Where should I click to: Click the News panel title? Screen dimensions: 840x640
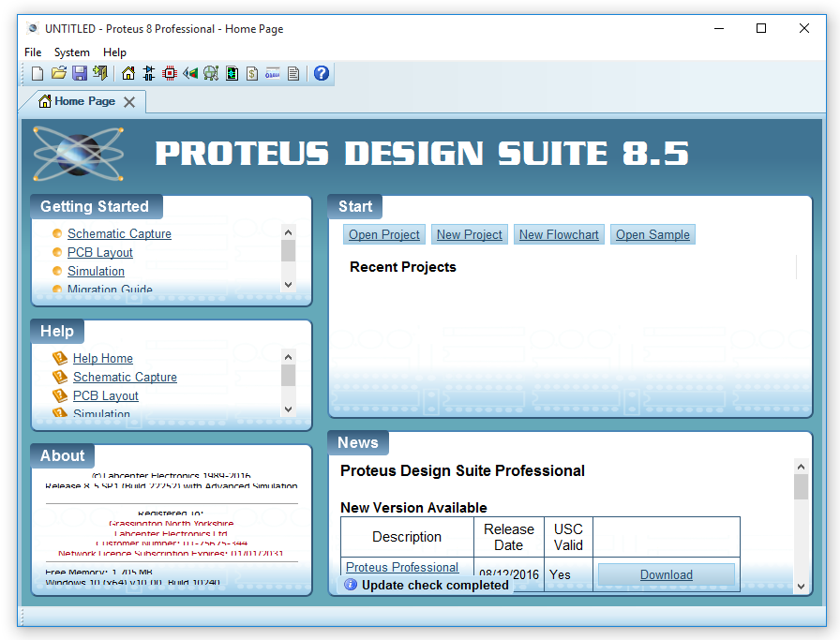point(358,442)
